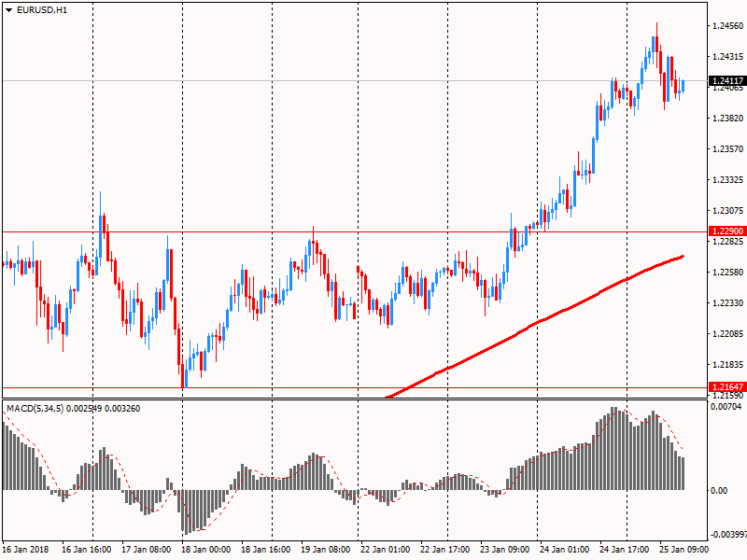Click the 23 Jan 09:00 time label
This screenshot has height=560, width=747.
(x=505, y=549)
